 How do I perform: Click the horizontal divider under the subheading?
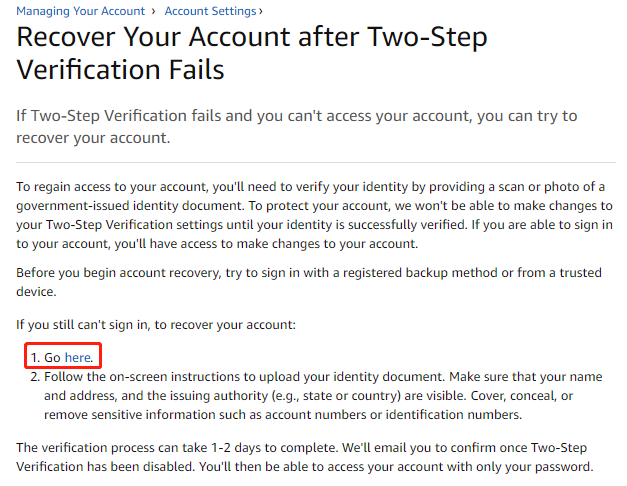pos(315,163)
